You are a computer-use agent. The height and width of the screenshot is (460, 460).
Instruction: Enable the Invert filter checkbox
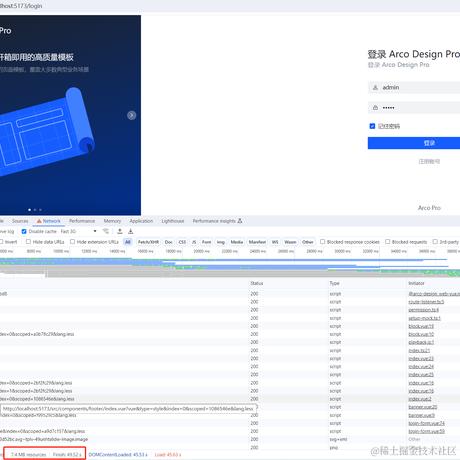click(2, 242)
